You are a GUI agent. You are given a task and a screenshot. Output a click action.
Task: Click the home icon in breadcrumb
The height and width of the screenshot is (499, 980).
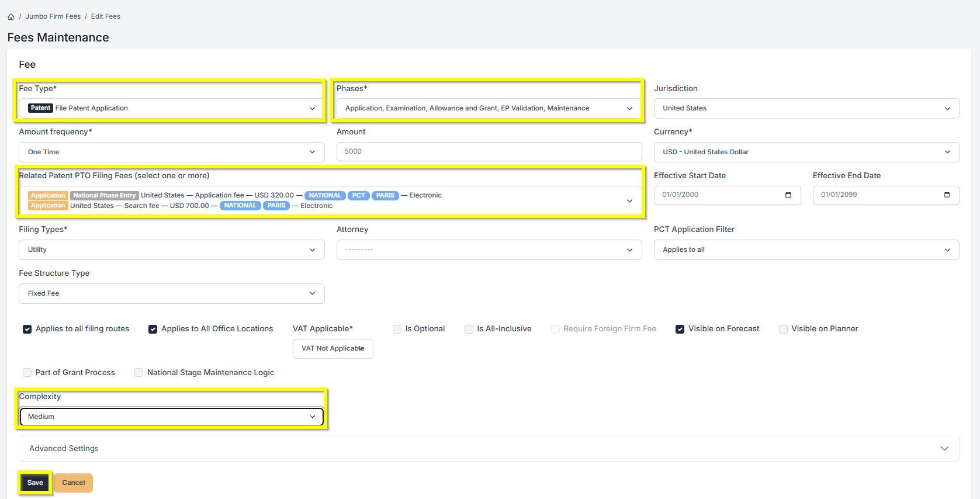pos(11,17)
